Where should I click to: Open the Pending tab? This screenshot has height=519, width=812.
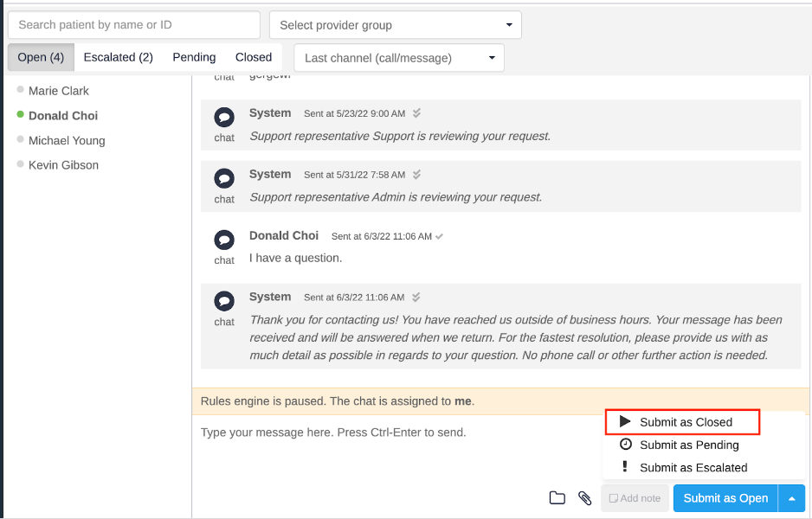coord(194,57)
